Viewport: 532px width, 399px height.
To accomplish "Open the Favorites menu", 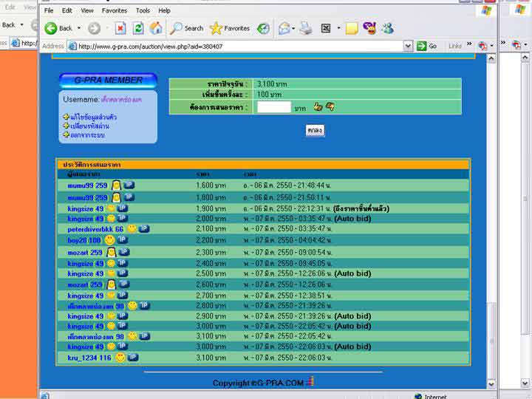I will tap(114, 11).
